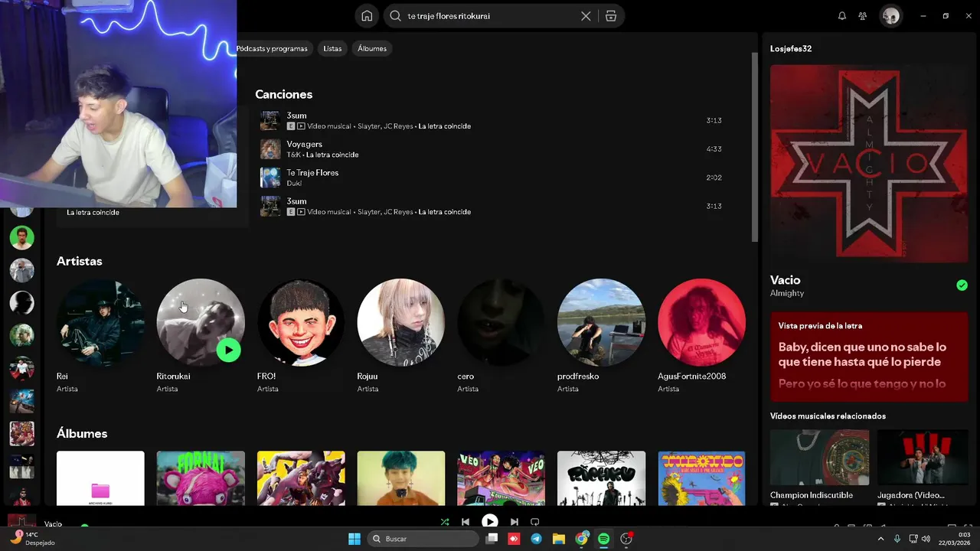Open the user profile avatar menu
The height and width of the screenshot is (551, 980).
pos(890,16)
